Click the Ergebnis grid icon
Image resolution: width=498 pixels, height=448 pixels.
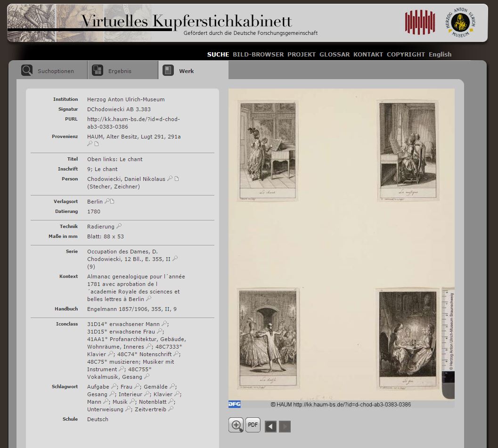point(98,70)
